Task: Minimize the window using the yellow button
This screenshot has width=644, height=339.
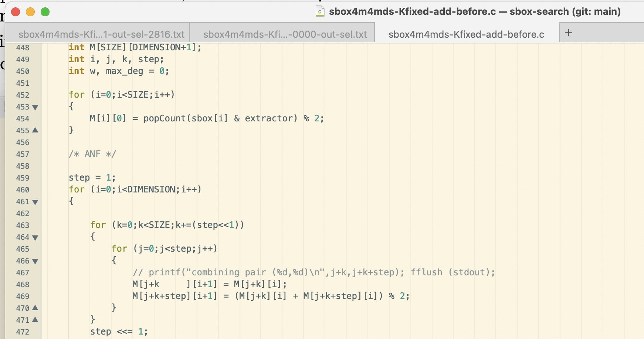Action: 30,12
